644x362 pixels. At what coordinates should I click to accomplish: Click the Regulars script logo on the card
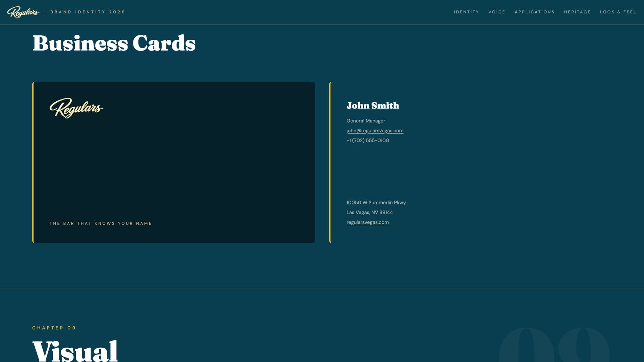click(x=76, y=108)
